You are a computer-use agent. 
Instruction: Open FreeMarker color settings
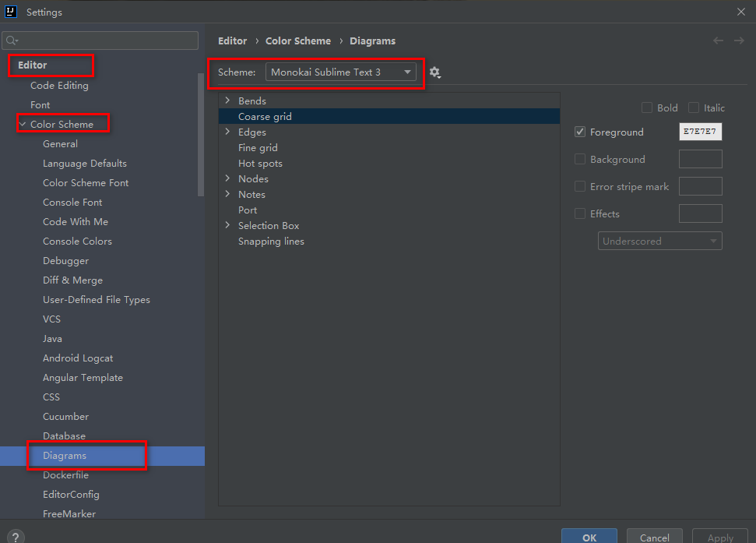[x=69, y=514]
